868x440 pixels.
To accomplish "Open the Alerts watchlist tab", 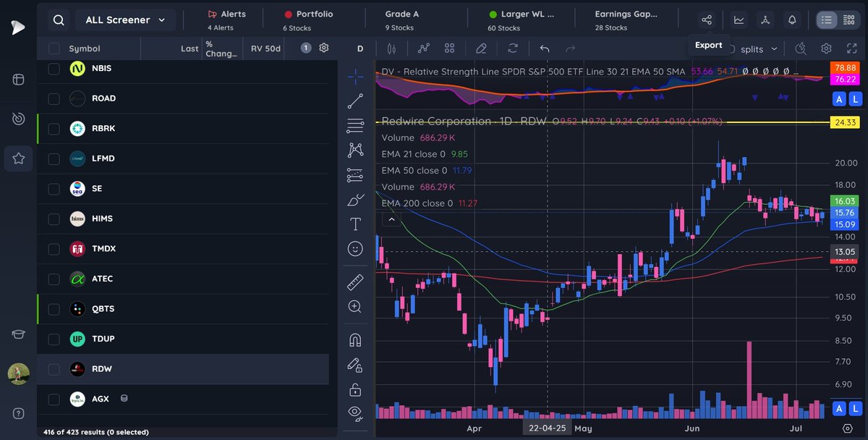I will (226, 20).
